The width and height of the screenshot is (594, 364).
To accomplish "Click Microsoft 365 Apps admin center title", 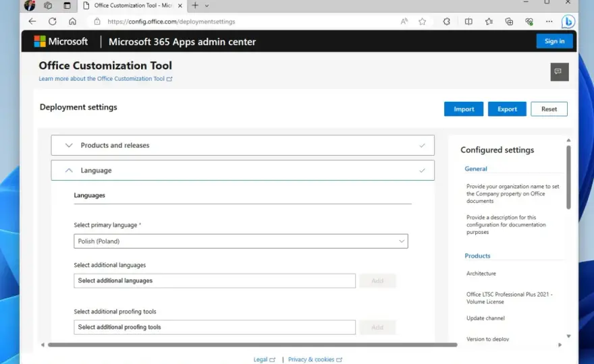I will [182, 42].
